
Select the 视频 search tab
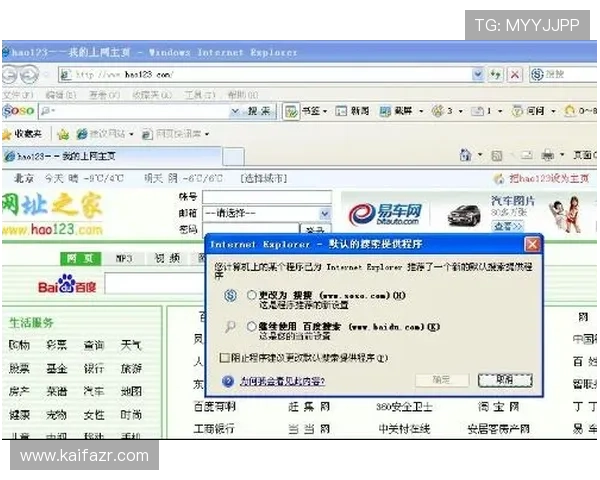(x=167, y=259)
